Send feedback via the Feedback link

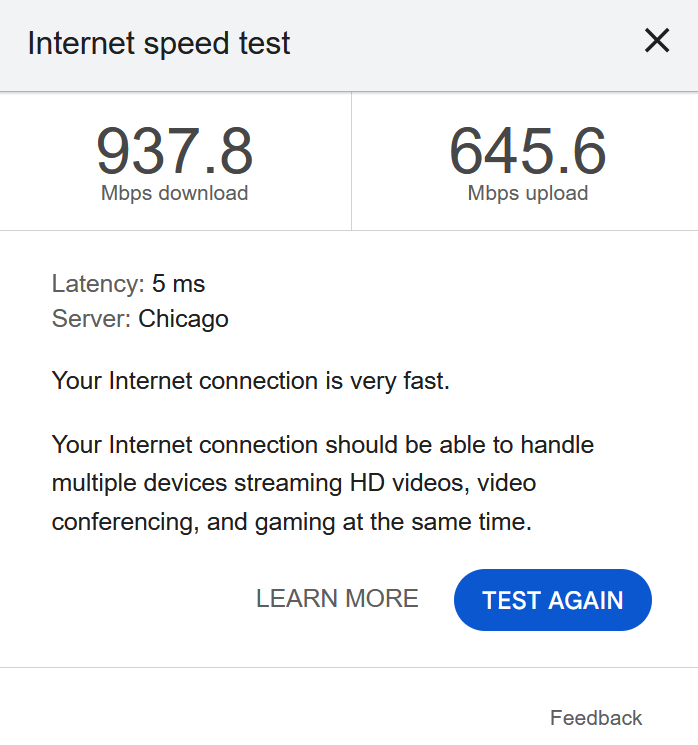tap(596, 718)
